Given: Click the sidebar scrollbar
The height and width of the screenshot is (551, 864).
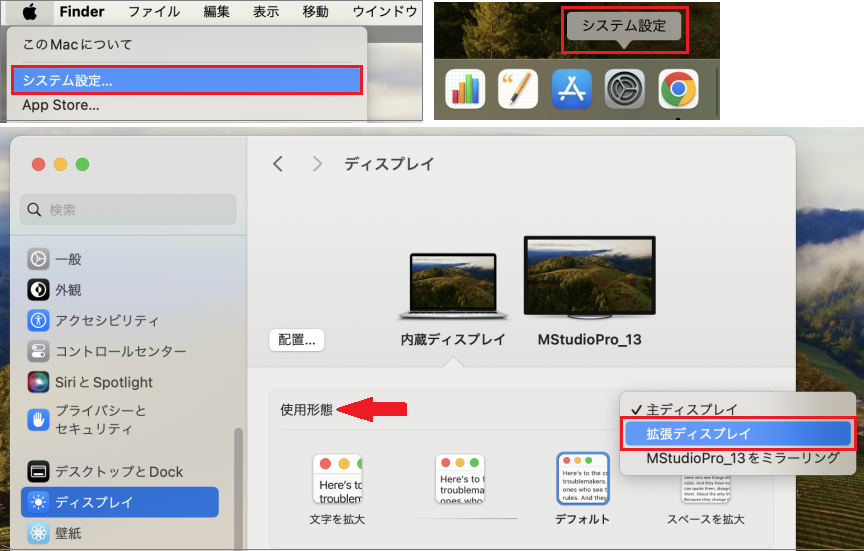Looking at the screenshot, I should pos(239,488).
